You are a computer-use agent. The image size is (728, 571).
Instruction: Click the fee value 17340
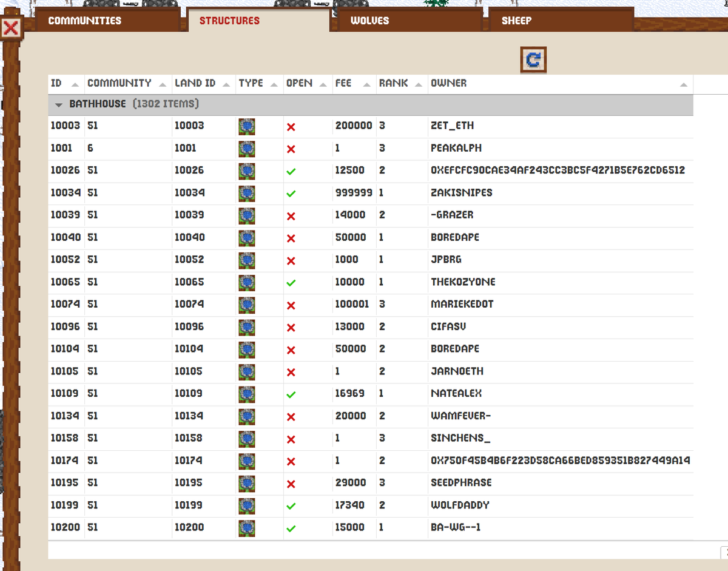350,505
